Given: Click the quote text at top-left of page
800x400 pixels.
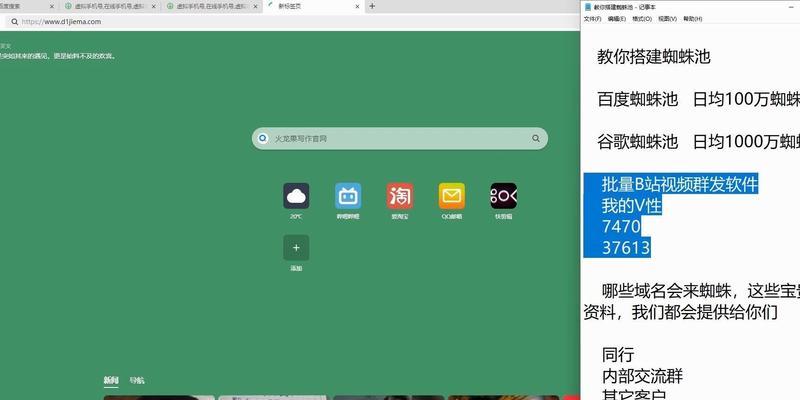Looking at the screenshot, I should pos(58,56).
